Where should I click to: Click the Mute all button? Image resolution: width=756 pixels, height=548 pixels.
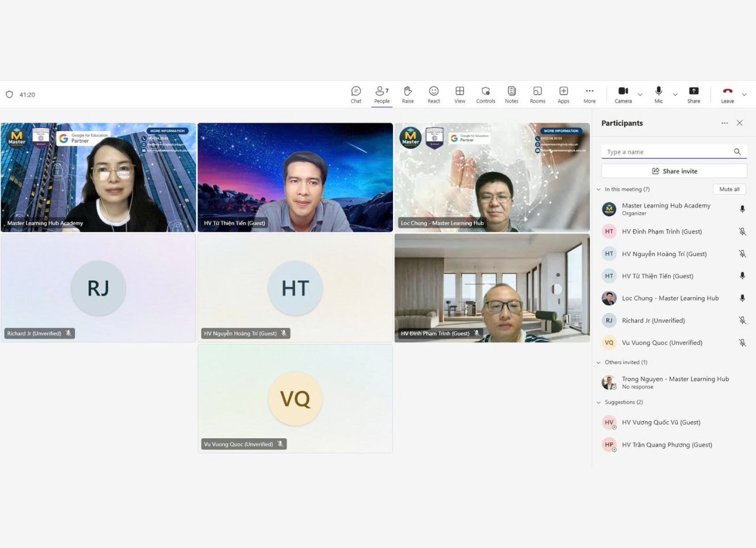(729, 189)
